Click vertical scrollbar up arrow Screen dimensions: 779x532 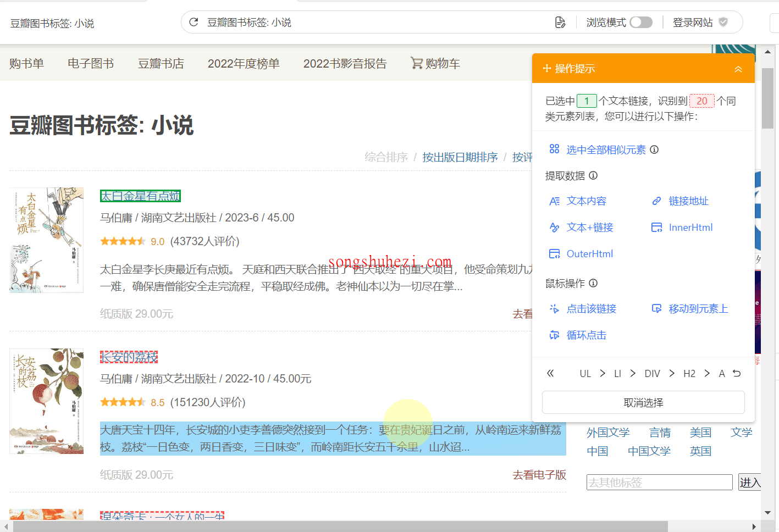point(768,52)
